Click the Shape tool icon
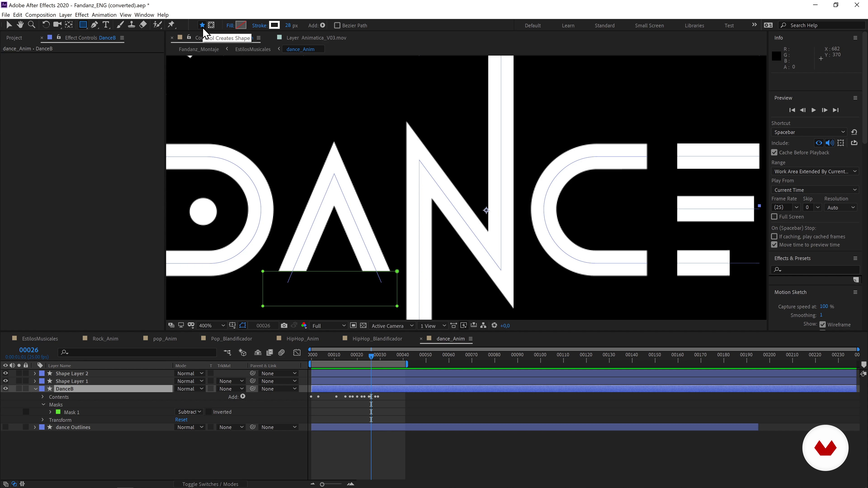 click(x=83, y=25)
